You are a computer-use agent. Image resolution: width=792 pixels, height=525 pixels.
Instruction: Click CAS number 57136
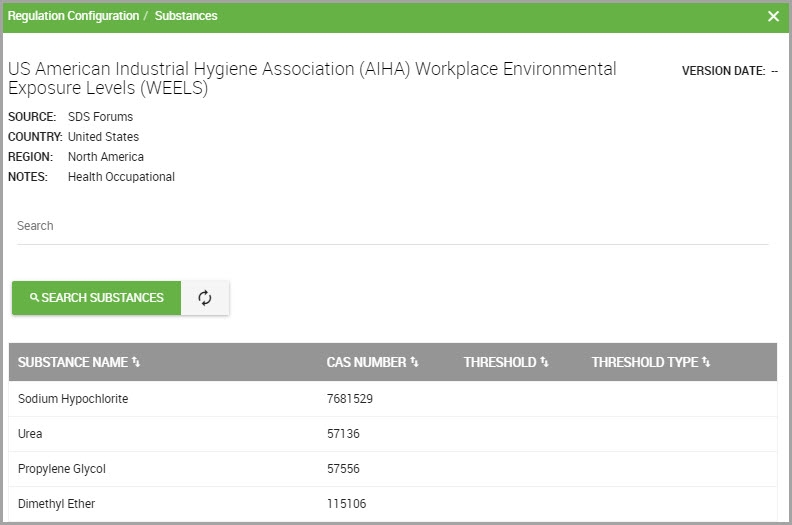click(343, 434)
